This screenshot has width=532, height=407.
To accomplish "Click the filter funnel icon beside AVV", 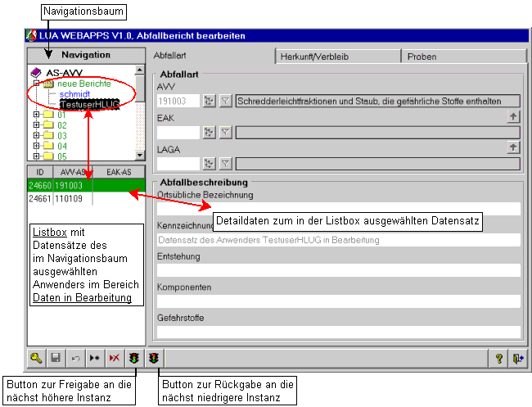I will pos(226,101).
